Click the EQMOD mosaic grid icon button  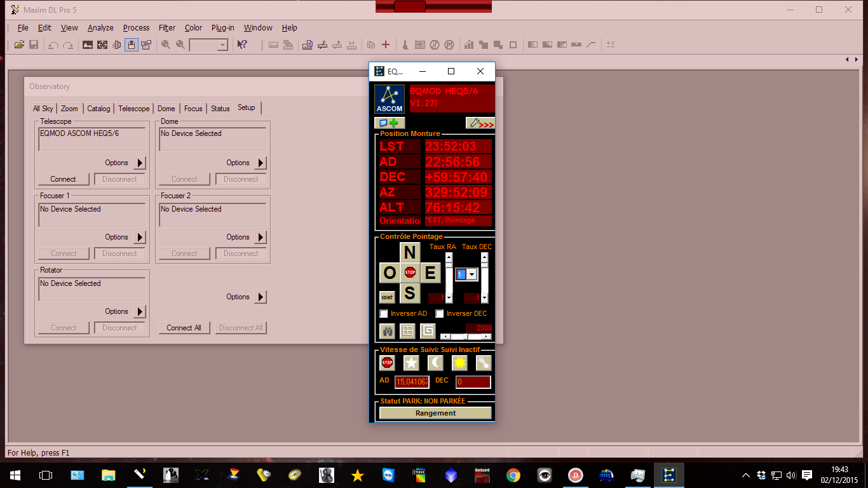pos(407,331)
